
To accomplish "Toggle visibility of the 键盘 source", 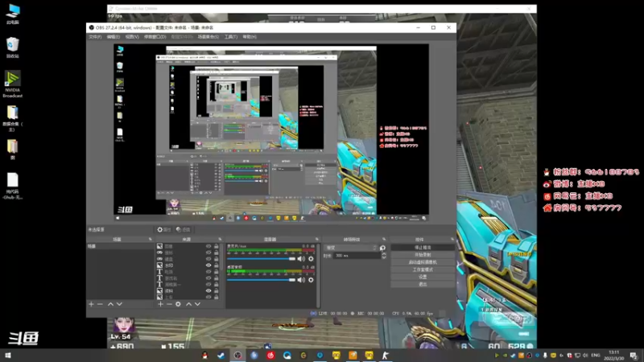I will pos(208,259).
